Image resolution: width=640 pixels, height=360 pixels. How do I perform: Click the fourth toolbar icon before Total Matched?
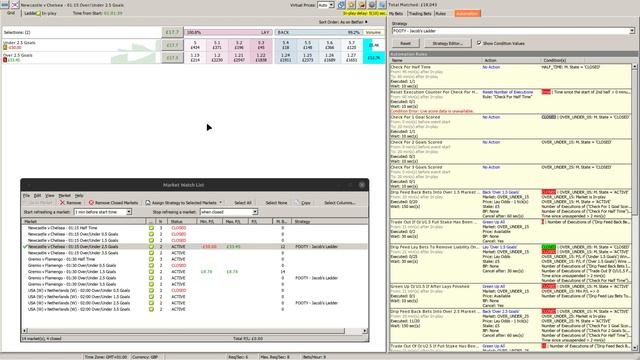pyautogui.click(x=372, y=5)
